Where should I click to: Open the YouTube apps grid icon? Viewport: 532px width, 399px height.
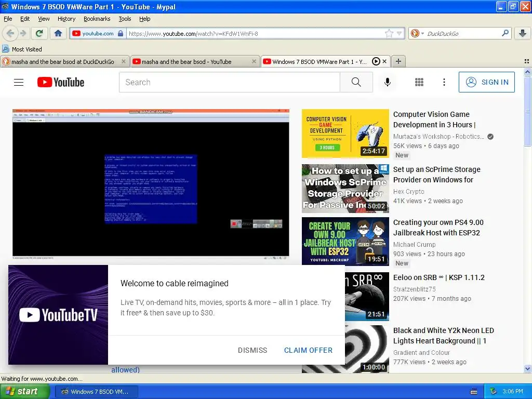coord(419,82)
